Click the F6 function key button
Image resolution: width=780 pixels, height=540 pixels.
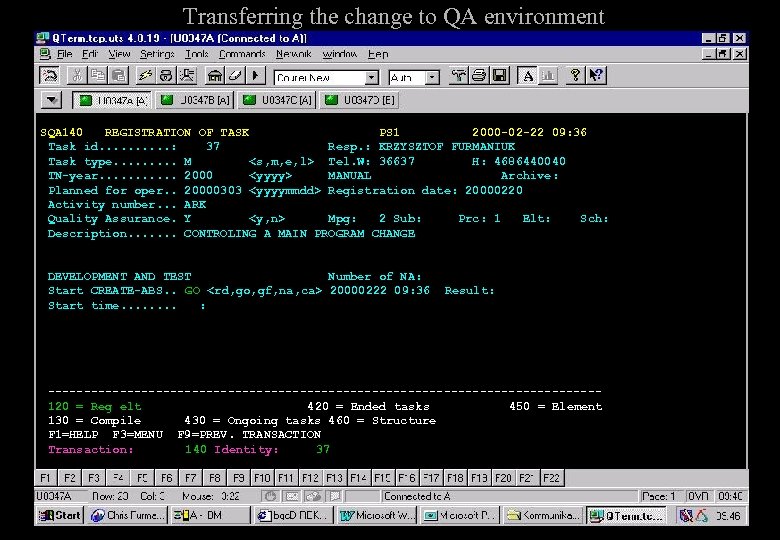167,478
